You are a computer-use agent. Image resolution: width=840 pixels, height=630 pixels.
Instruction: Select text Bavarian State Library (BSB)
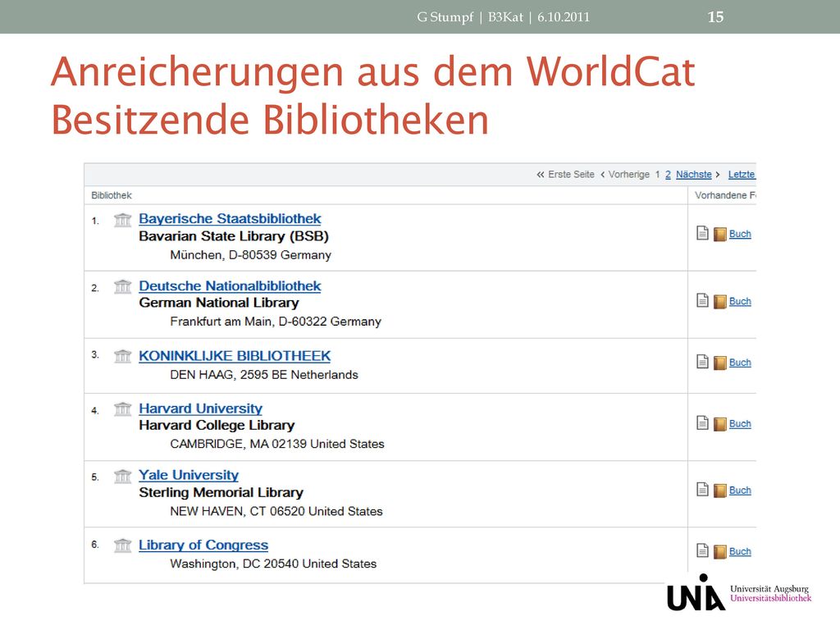pyautogui.click(x=234, y=236)
